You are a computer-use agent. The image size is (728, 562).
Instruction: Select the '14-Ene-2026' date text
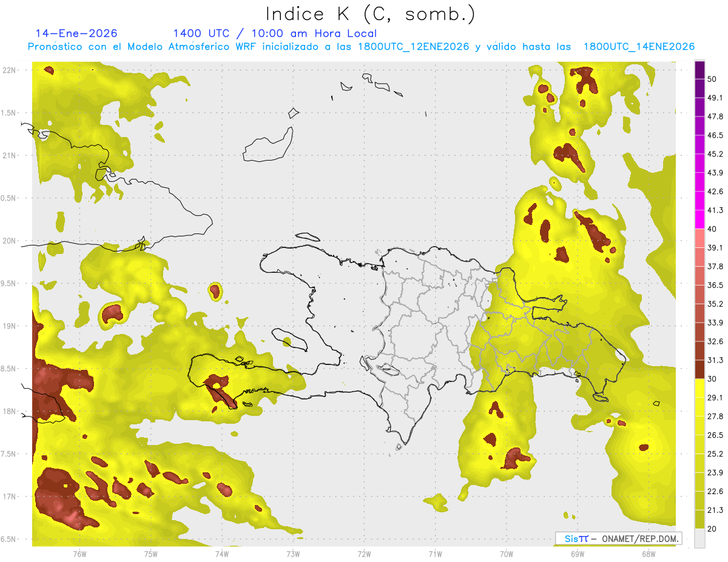[x=76, y=33]
